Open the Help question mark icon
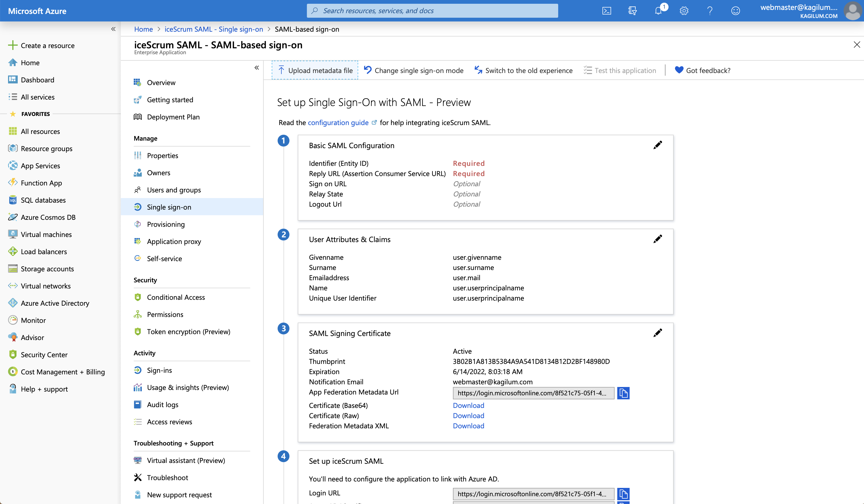Viewport: 864px width, 504px height. 710,11
